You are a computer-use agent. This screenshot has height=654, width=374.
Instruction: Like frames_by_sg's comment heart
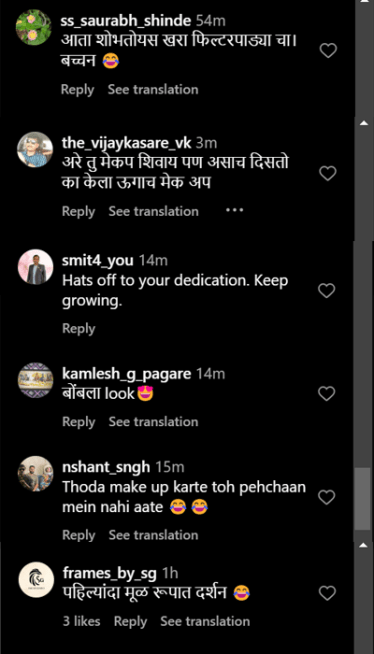327,593
